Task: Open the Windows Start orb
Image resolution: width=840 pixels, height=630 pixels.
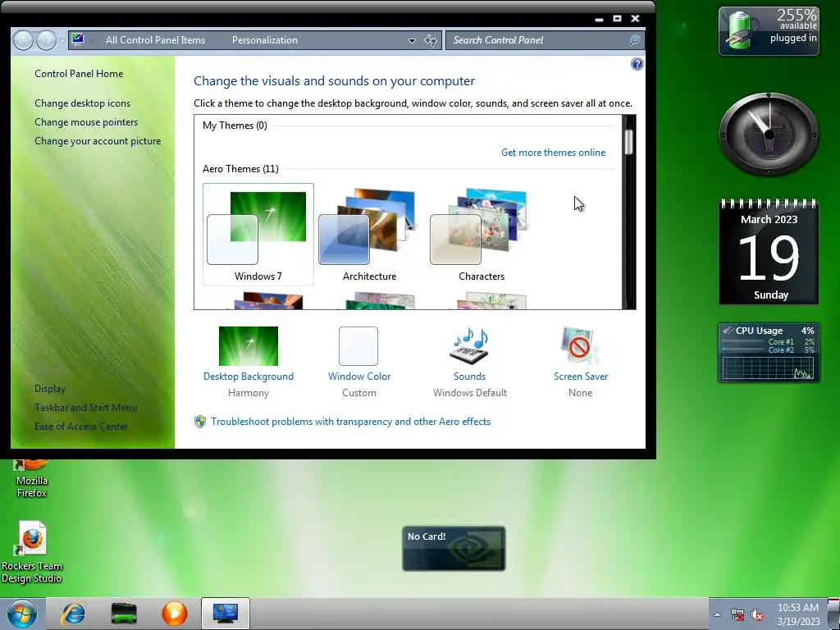Action: (22, 614)
